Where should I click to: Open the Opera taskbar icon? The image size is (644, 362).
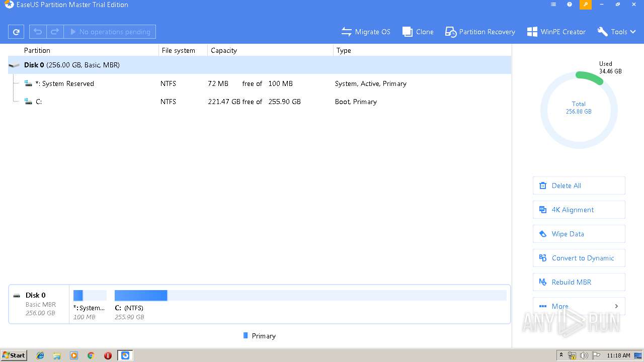click(x=108, y=355)
